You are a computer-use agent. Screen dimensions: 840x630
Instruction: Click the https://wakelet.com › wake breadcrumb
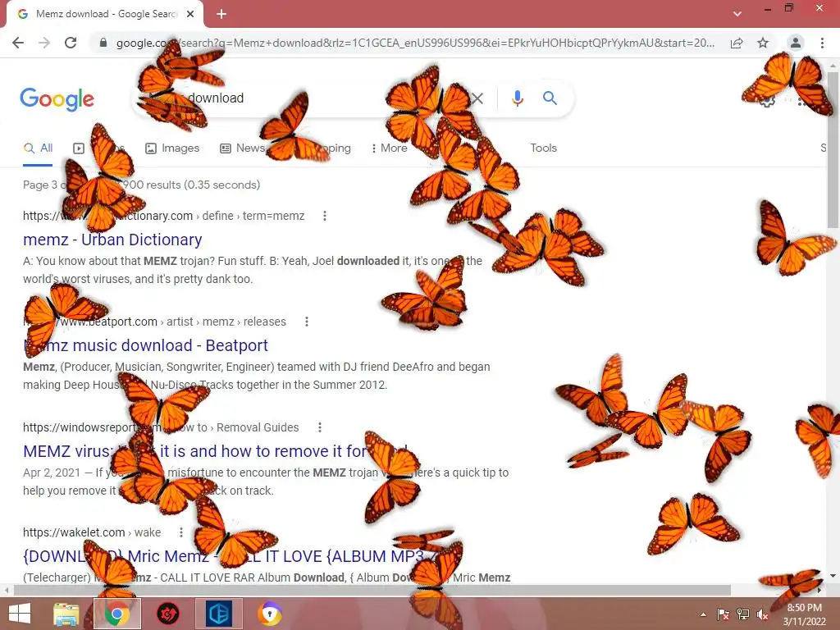(92, 532)
